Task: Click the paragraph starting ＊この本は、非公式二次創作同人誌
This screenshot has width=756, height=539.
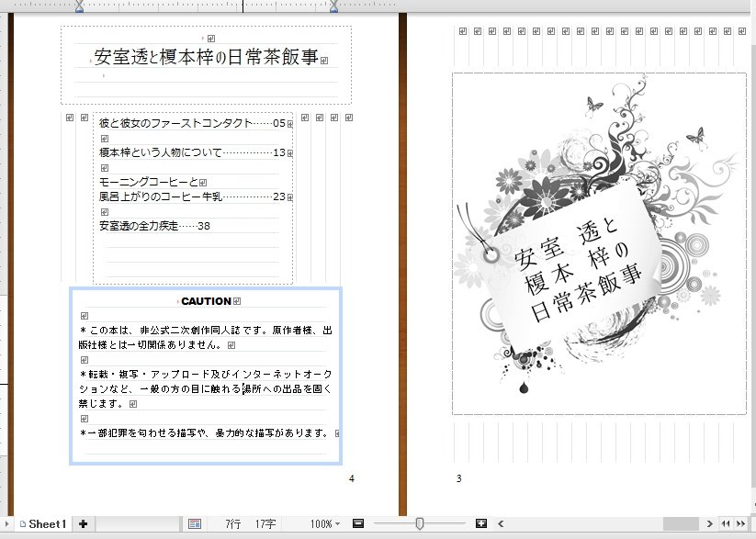Action: (x=206, y=331)
